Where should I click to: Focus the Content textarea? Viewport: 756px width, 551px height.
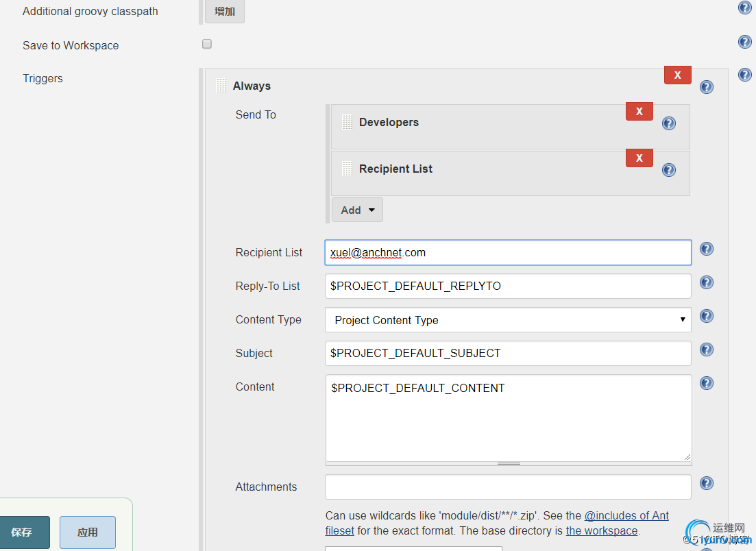[x=509, y=418]
